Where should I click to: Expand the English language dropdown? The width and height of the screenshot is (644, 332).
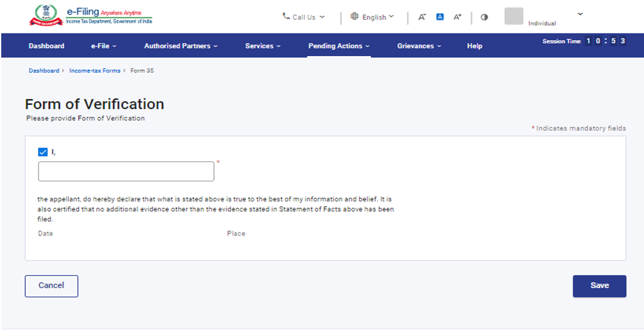[x=374, y=17]
